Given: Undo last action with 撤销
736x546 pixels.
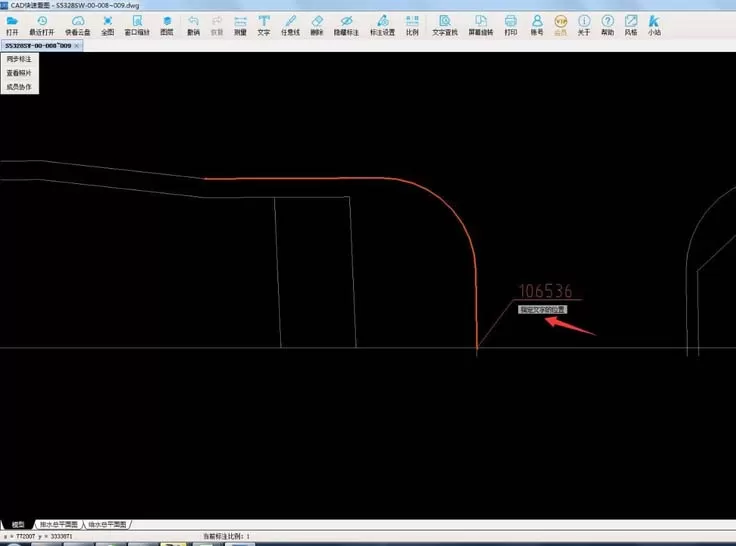Looking at the screenshot, I should click(x=193, y=25).
